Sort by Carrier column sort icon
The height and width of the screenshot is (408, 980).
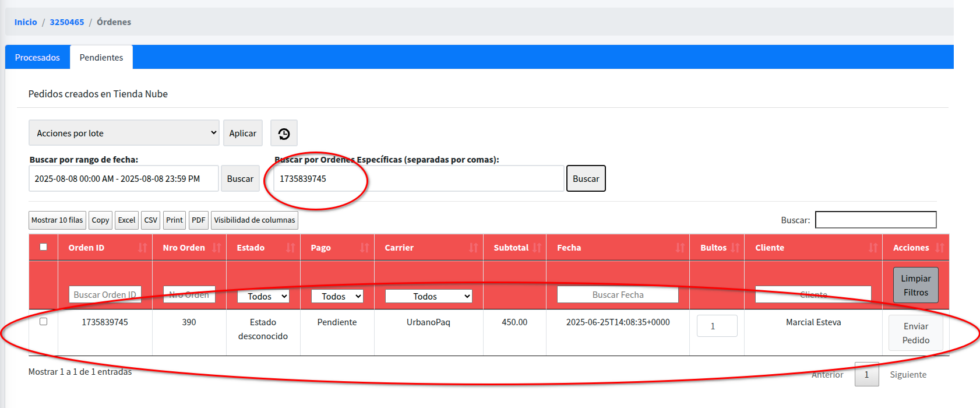pos(473,248)
